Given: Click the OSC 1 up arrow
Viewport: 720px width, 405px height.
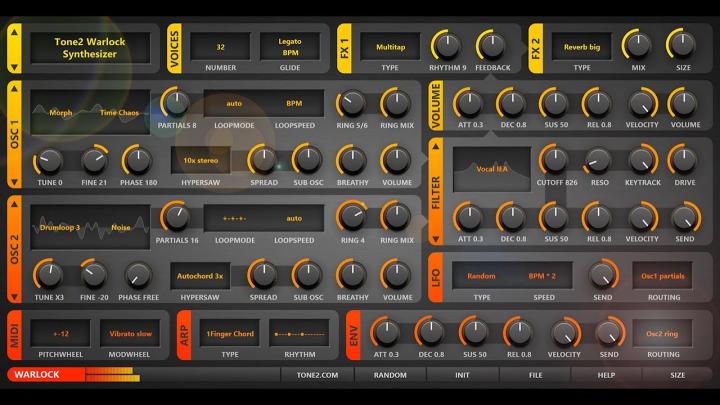Looking at the screenshot, I should click(14, 88).
